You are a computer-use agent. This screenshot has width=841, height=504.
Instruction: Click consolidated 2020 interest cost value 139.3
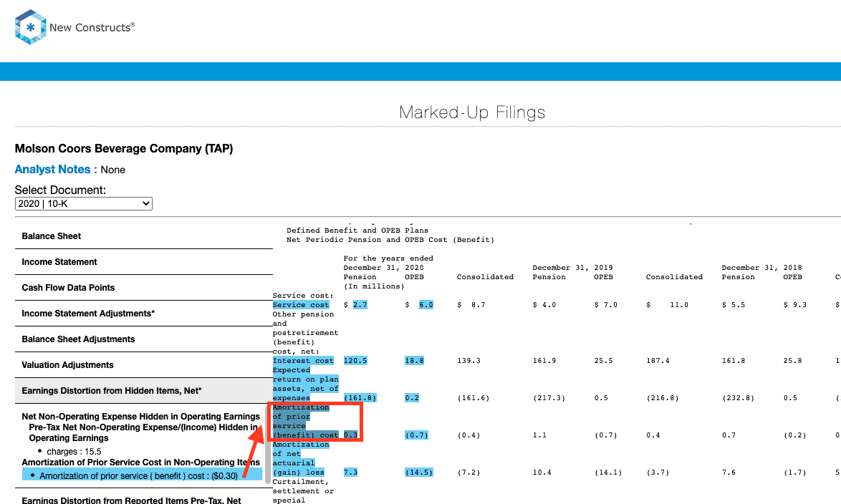(468, 360)
